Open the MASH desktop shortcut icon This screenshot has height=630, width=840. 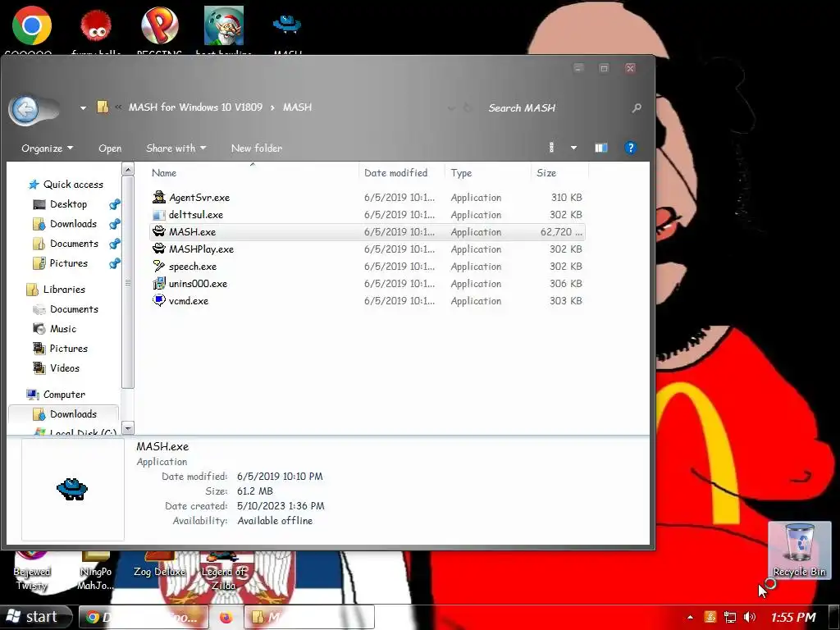coord(287,24)
